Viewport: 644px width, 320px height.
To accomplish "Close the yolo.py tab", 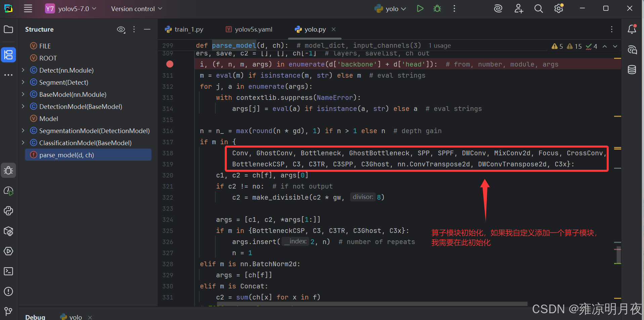I will click(x=334, y=29).
